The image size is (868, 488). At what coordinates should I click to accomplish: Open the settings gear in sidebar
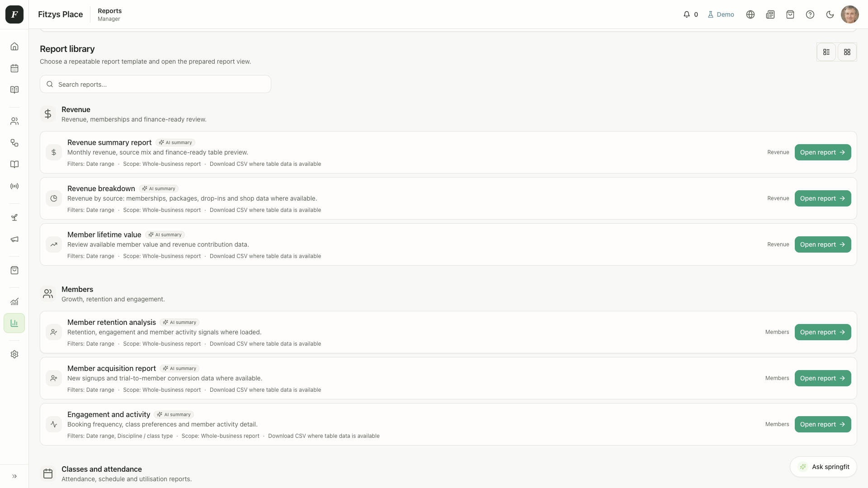click(x=14, y=354)
